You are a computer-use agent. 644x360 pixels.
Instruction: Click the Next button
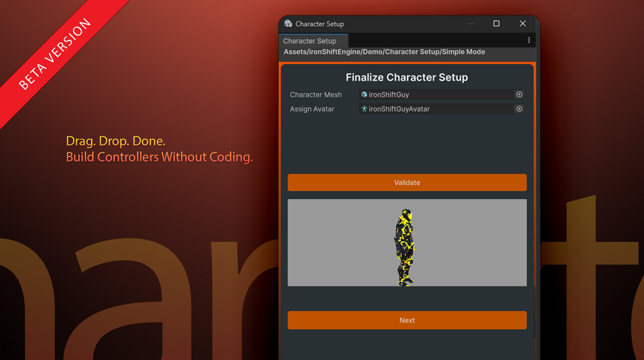pos(407,320)
